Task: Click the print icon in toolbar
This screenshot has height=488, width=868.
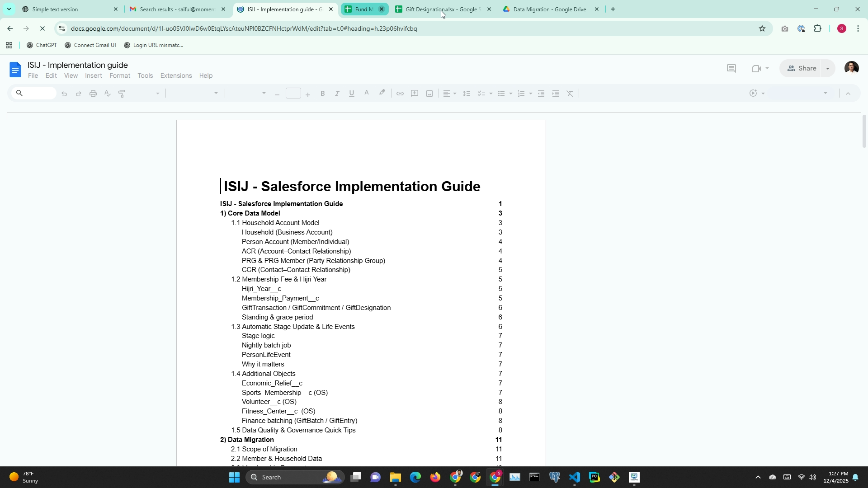Action: [x=93, y=94]
